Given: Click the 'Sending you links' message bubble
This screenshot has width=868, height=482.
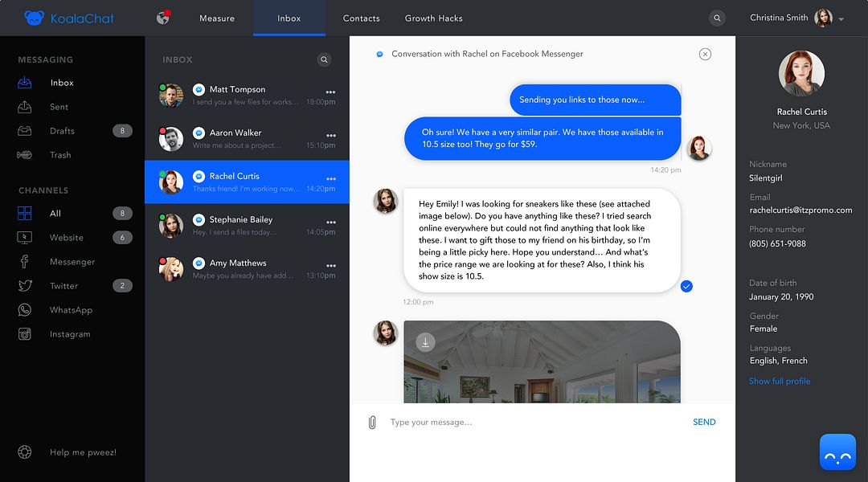Looking at the screenshot, I should [x=595, y=100].
